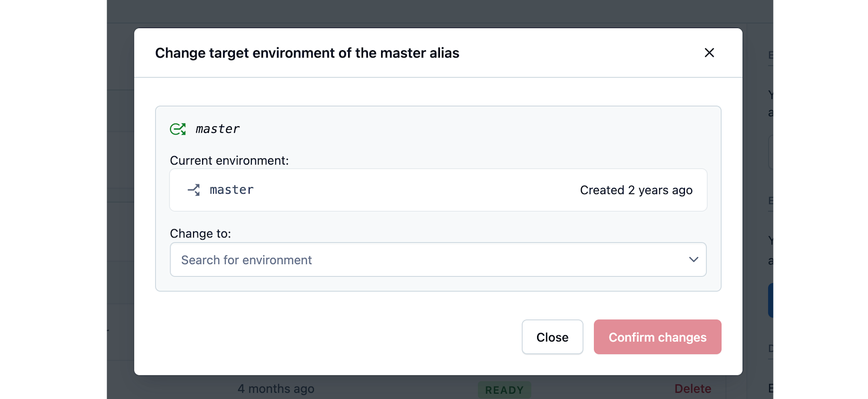
Task: Click the italic master alias name
Action: pyautogui.click(x=217, y=129)
